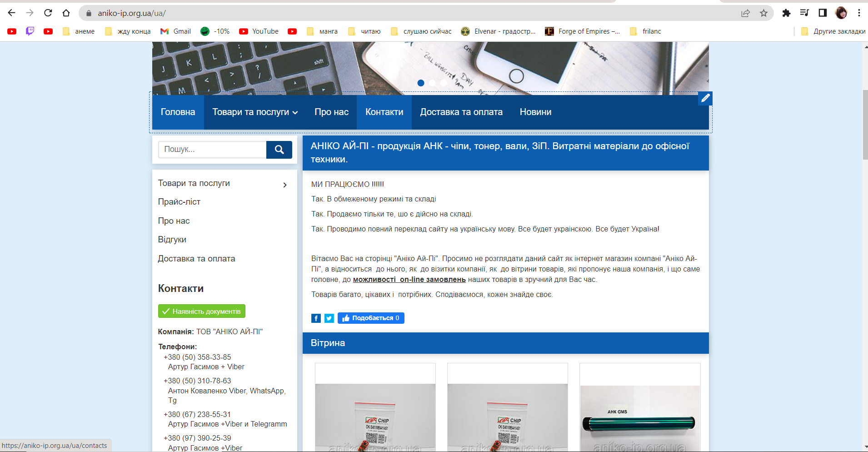The image size is (868, 452).
Task: Open the Chrome three-dot menu
Action: 859,13
